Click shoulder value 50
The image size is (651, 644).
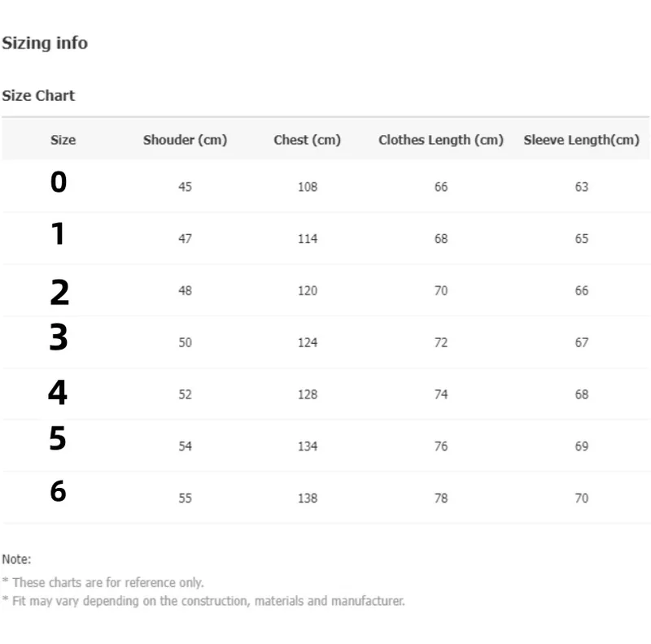point(186,343)
